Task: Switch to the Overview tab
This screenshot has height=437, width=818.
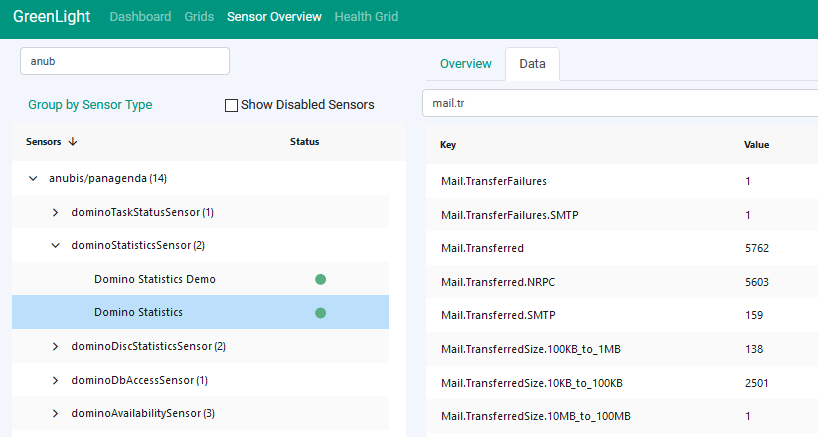Action: point(466,64)
